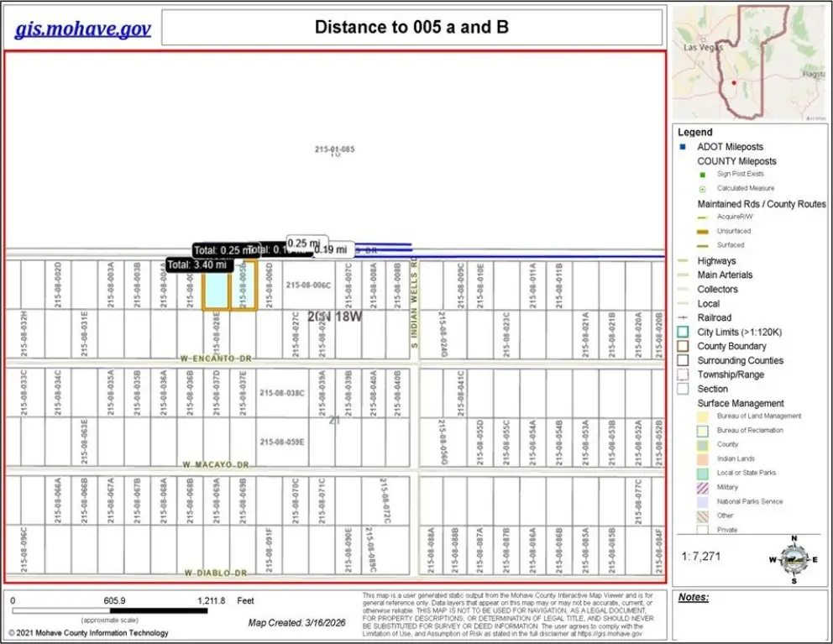This screenshot has width=833, height=644.
Task: Click the County Boundary brown box symbol
Action: coord(683,346)
